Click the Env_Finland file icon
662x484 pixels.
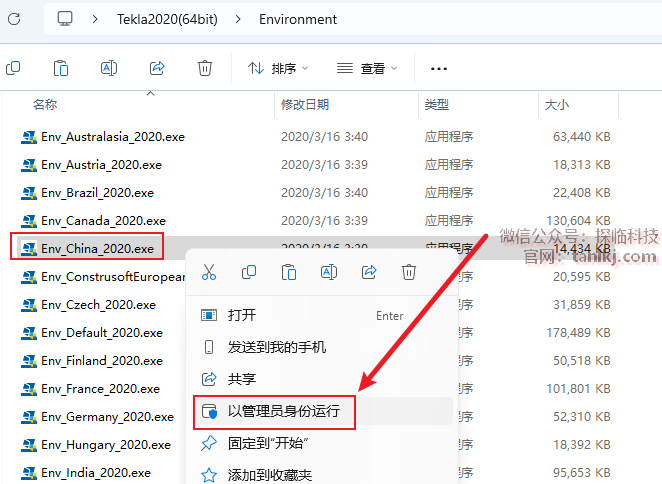click(29, 361)
